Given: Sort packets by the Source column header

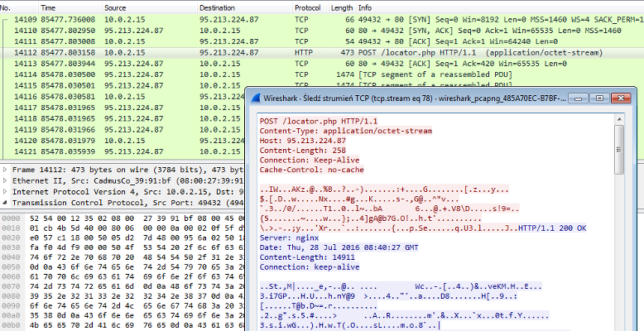Looking at the screenshot, I should [116, 7].
